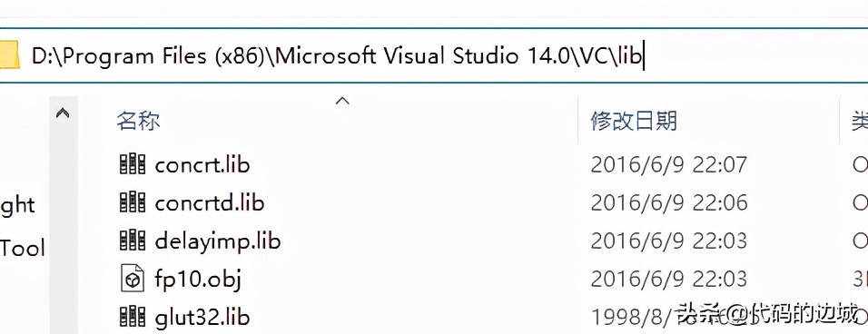Sort files by the 名称 column header
The width and height of the screenshot is (868, 334).
pos(138,121)
